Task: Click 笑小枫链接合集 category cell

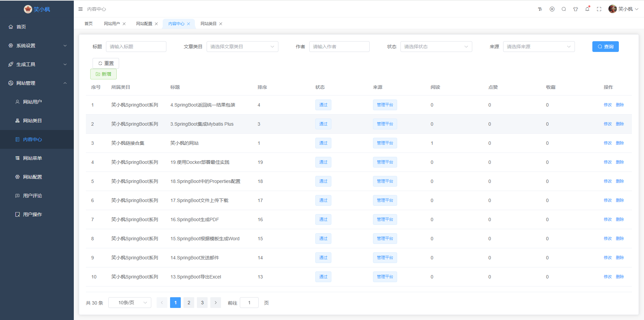Action: (128, 143)
